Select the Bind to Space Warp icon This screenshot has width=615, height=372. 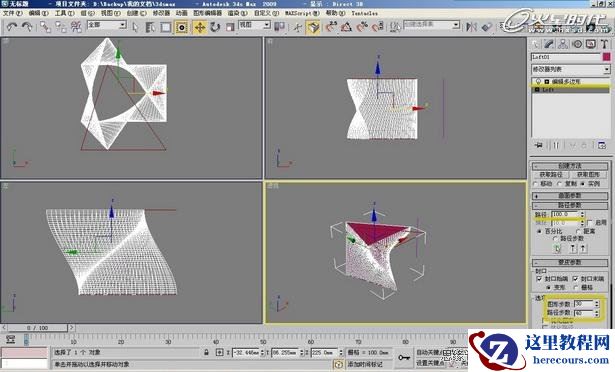click(76, 27)
